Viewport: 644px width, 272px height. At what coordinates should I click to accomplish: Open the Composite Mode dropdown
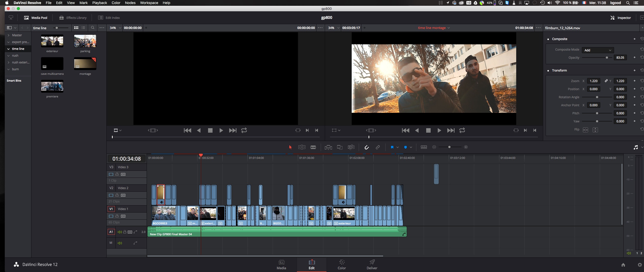coord(598,50)
